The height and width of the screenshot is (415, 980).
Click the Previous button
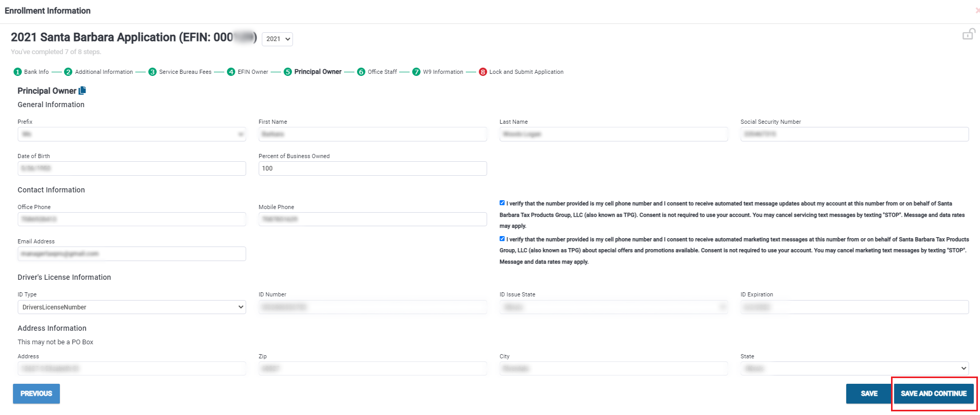click(36, 394)
